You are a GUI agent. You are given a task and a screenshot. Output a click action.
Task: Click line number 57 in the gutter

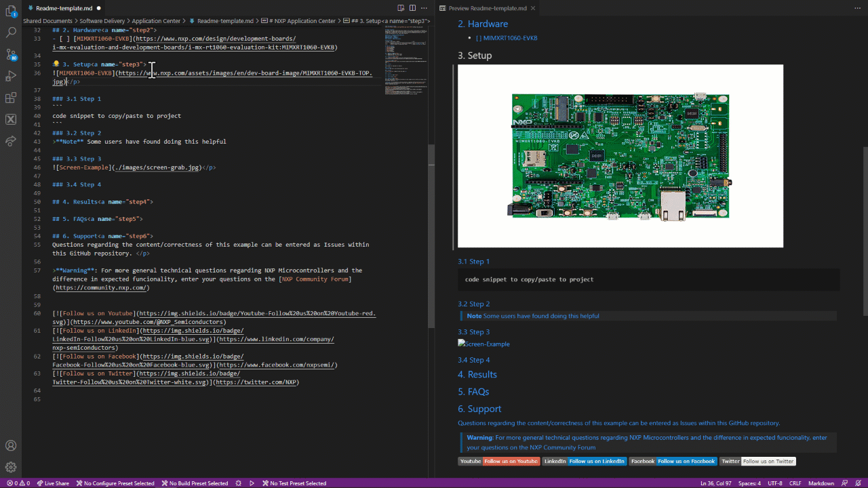(37, 270)
